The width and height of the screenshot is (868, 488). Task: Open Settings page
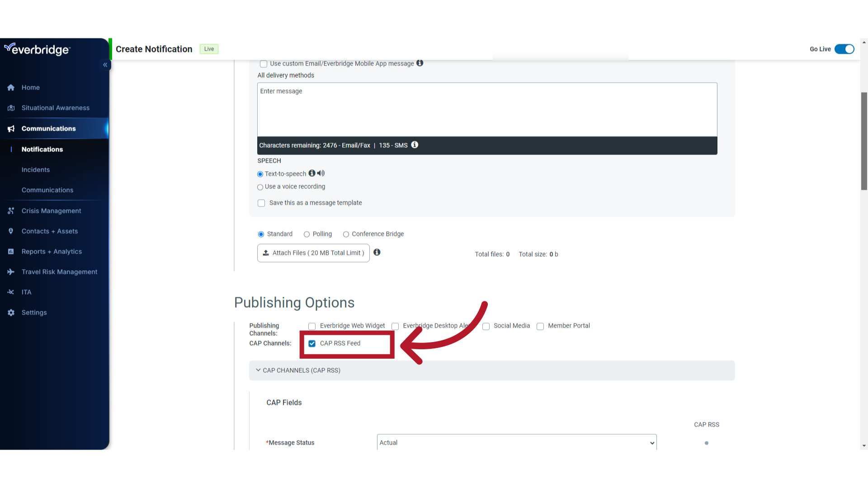34,312
